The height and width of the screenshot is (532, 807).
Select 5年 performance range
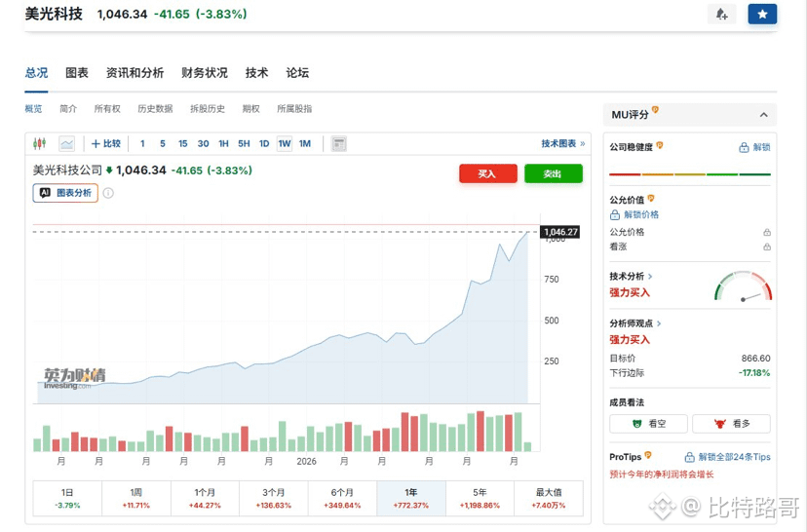coord(480,498)
